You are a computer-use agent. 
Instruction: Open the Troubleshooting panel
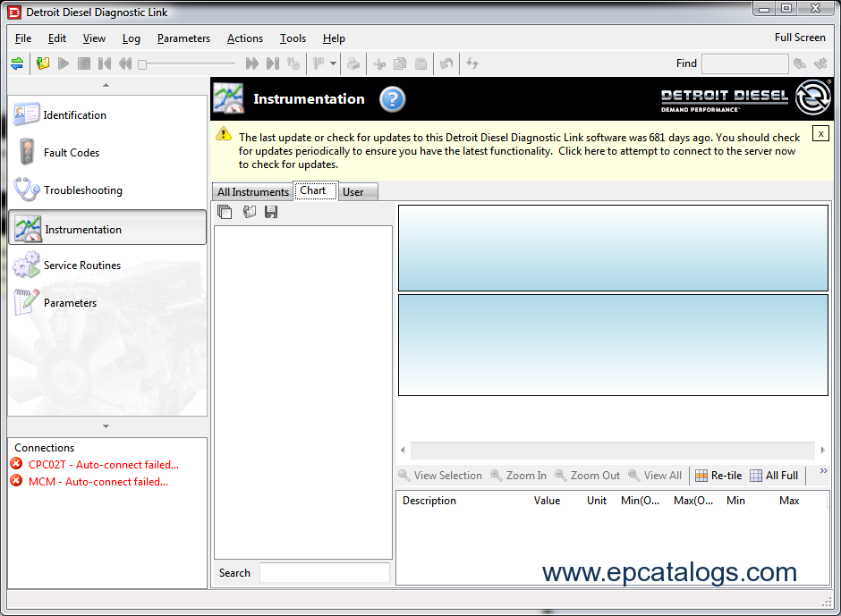pyautogui.click(x=107, y=190)
